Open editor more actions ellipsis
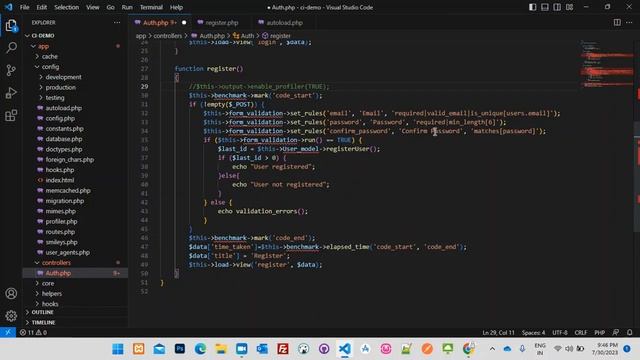 click(x=629, y=22)
